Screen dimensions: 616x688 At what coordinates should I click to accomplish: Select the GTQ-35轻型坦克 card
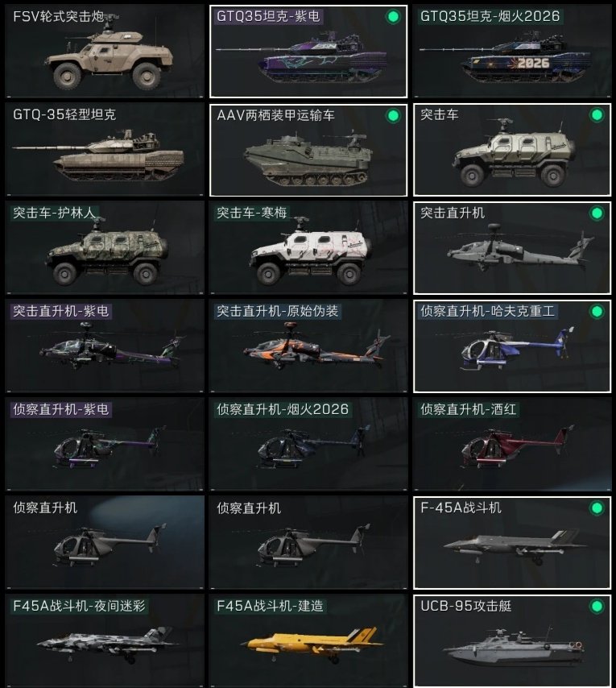[x=105, y=150]
